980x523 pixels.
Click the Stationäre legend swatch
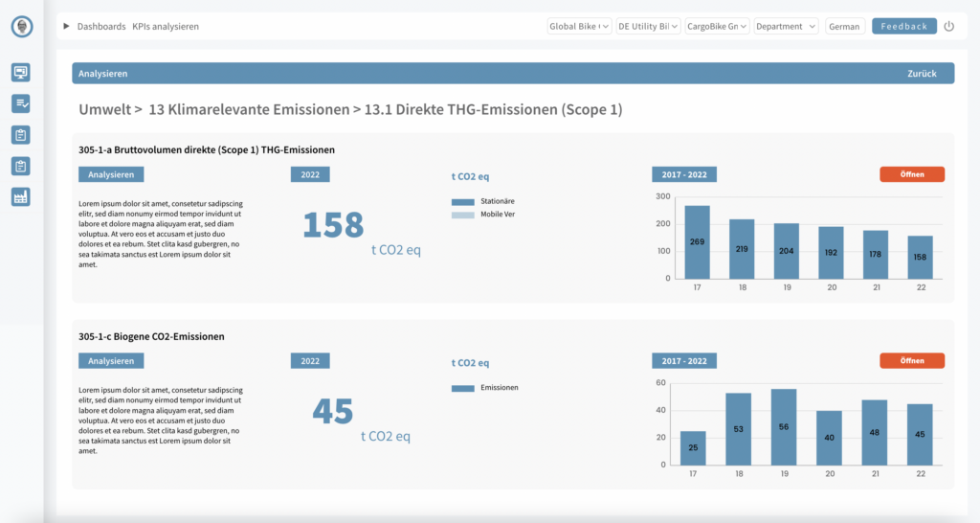pos(462,202)
